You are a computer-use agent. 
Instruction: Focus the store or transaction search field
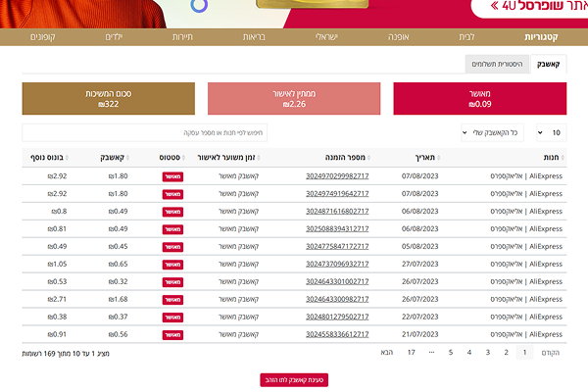coord(144,132)
